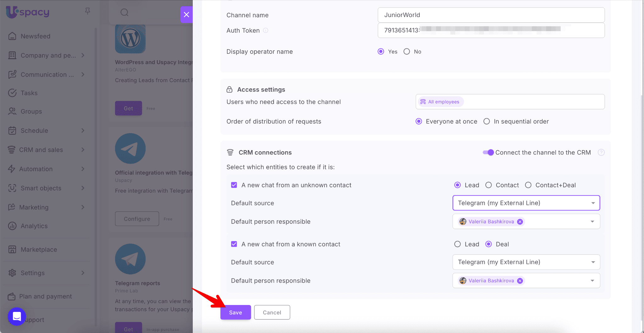Viewport: 644px width, 333px height.
Task: Open Default source dropdown for known contact
Action: [x=526, y=262]
